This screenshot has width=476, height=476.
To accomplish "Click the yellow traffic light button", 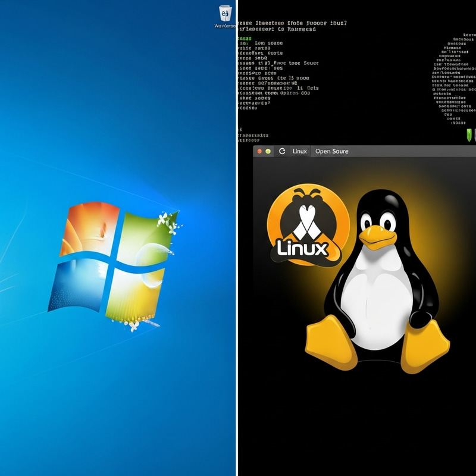I will pos(268,150).
